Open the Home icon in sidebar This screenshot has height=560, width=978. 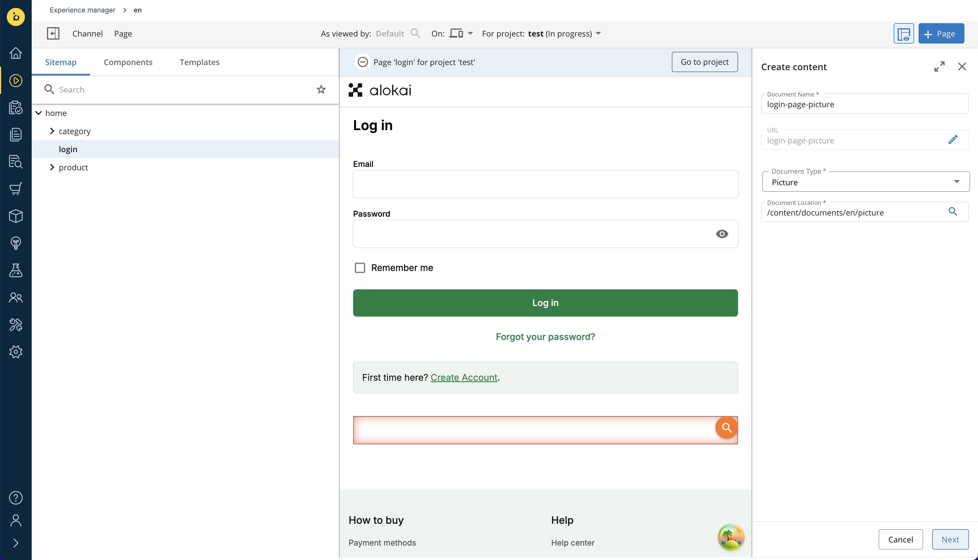[16, 53]
